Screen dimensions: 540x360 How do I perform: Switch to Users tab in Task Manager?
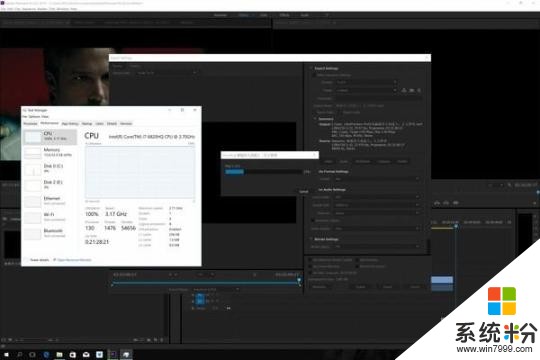(x=100, y=124)
